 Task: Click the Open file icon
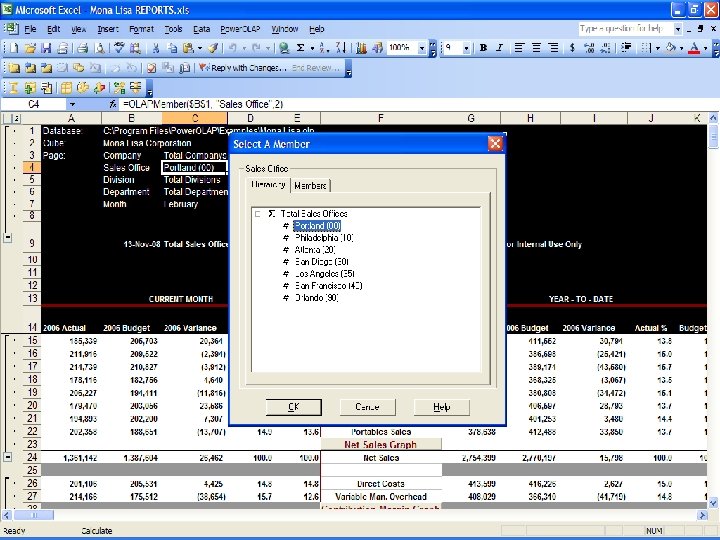pos(30,48)
